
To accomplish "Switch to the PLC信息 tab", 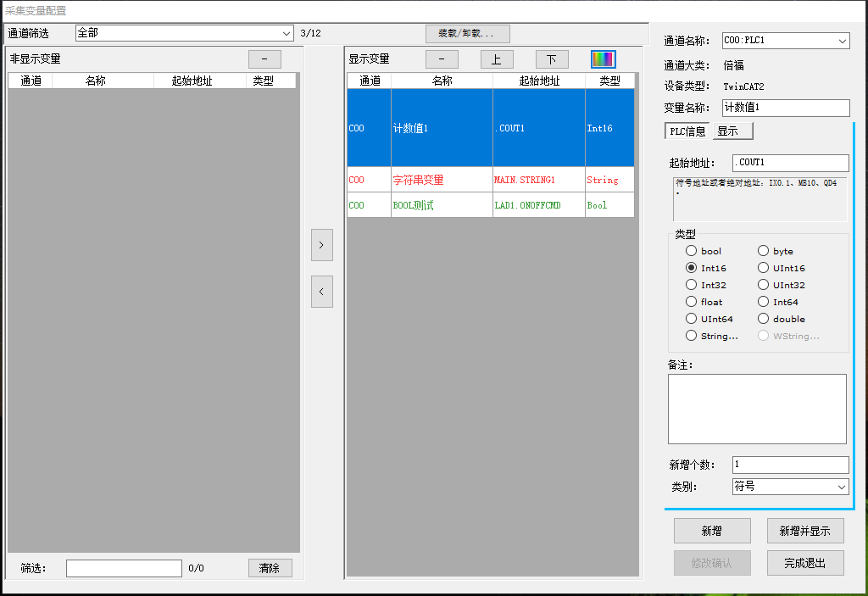I will (x=687, y=131).
